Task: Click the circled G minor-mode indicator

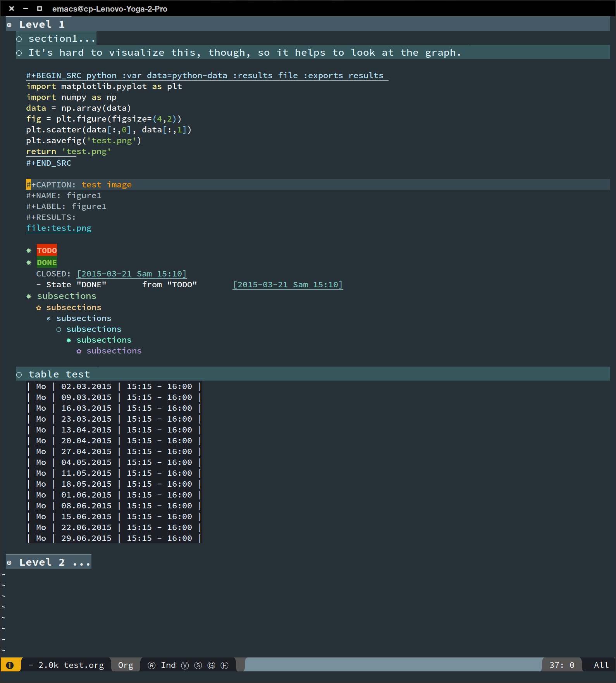Action: [x=211, y=665]
